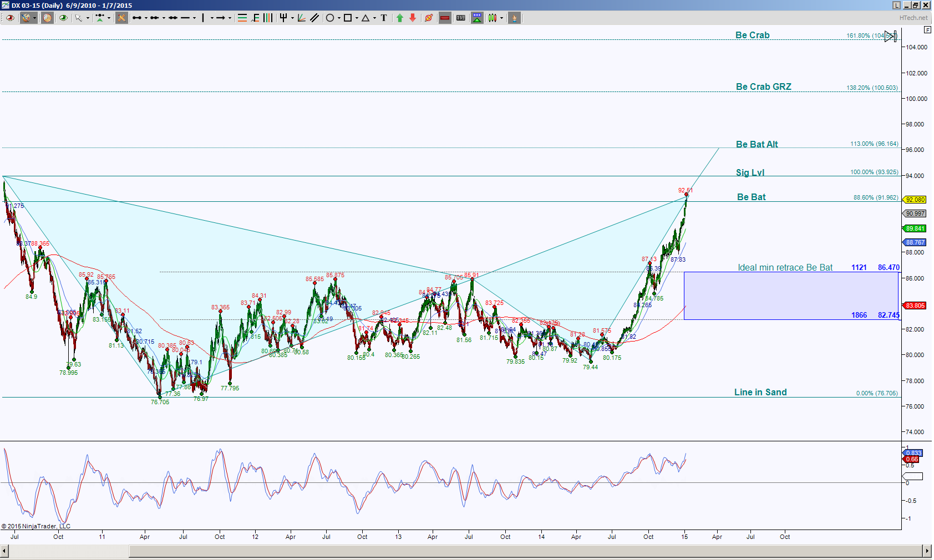Image resolution: width=934 pixels, height=560 pixels.
Task: Place a red arrow down marker
Action: click(413, 18)
